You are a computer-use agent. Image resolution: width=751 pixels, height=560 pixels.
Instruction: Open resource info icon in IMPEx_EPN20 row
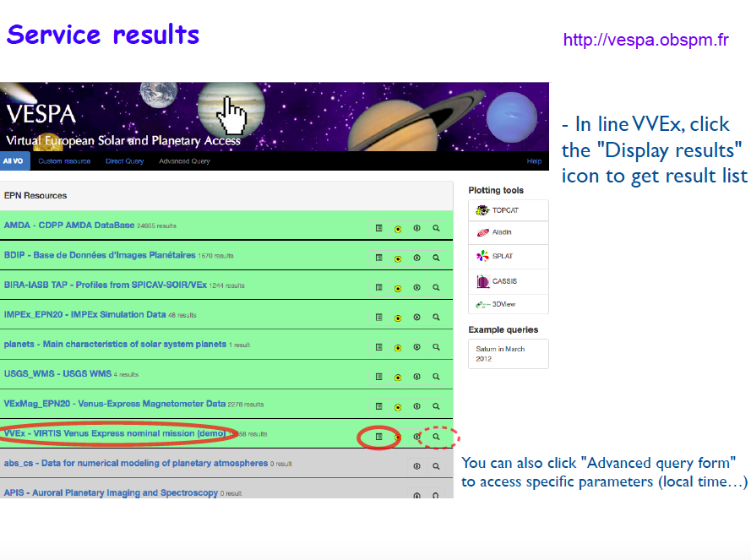417,318
